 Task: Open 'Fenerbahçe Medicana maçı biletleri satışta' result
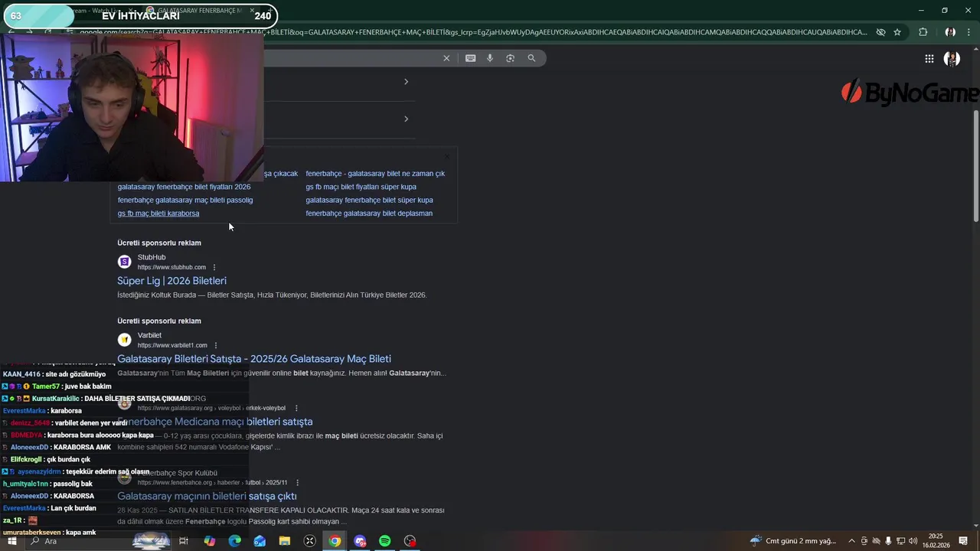tap(215, 422)
